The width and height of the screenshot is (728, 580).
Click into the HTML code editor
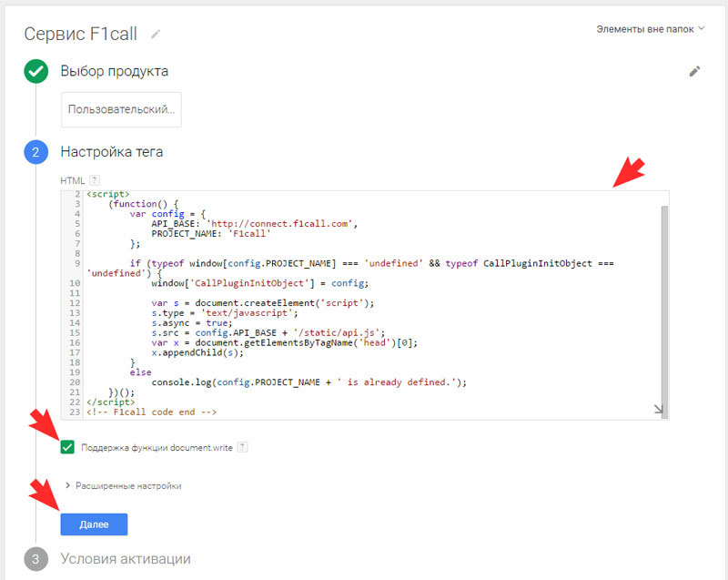[365, 305]
